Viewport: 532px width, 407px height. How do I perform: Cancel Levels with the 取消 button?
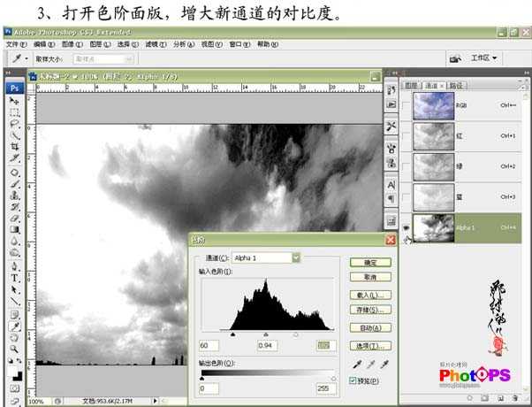[x=370, y=277]
